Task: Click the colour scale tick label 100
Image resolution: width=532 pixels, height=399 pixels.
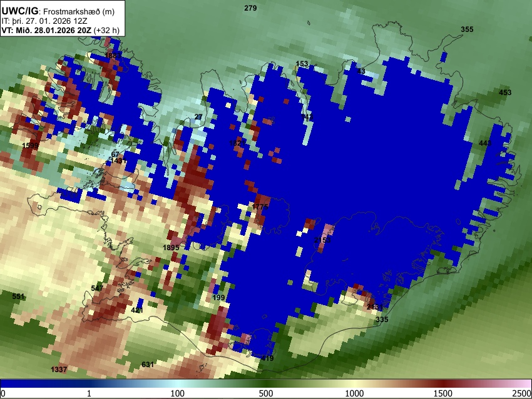Action: point(178,393)
